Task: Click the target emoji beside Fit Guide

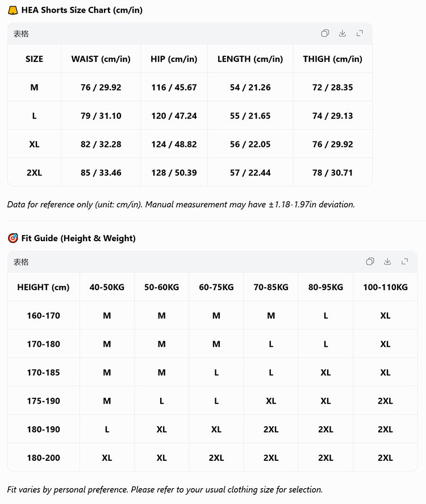Action: (x=12, y=238)
